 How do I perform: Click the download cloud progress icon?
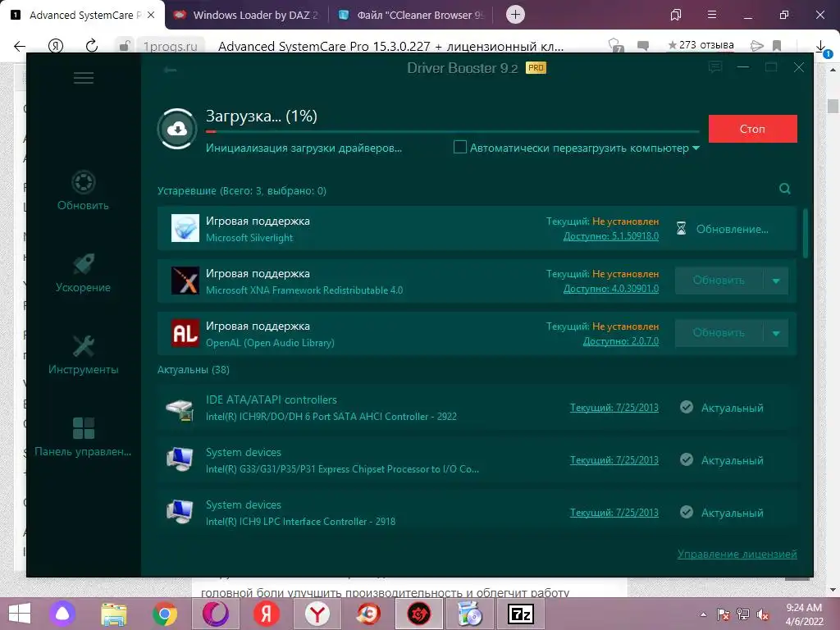(x=177, y=129)
